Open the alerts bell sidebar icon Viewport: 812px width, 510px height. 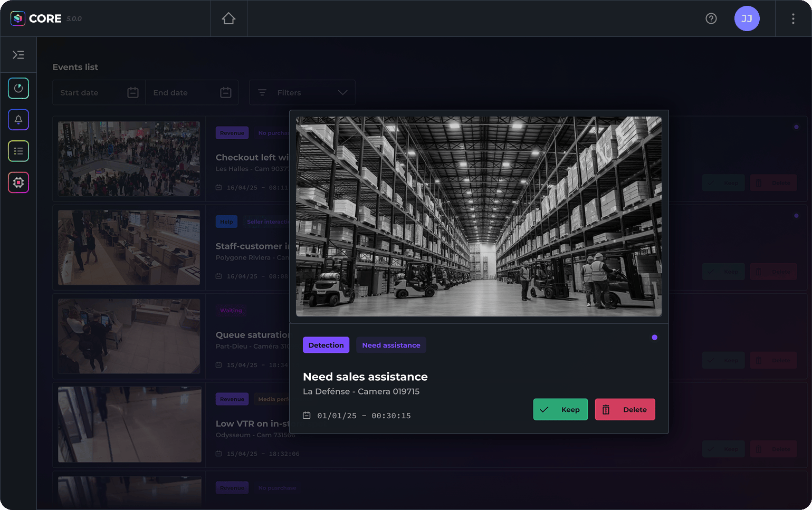click(18, 120)
